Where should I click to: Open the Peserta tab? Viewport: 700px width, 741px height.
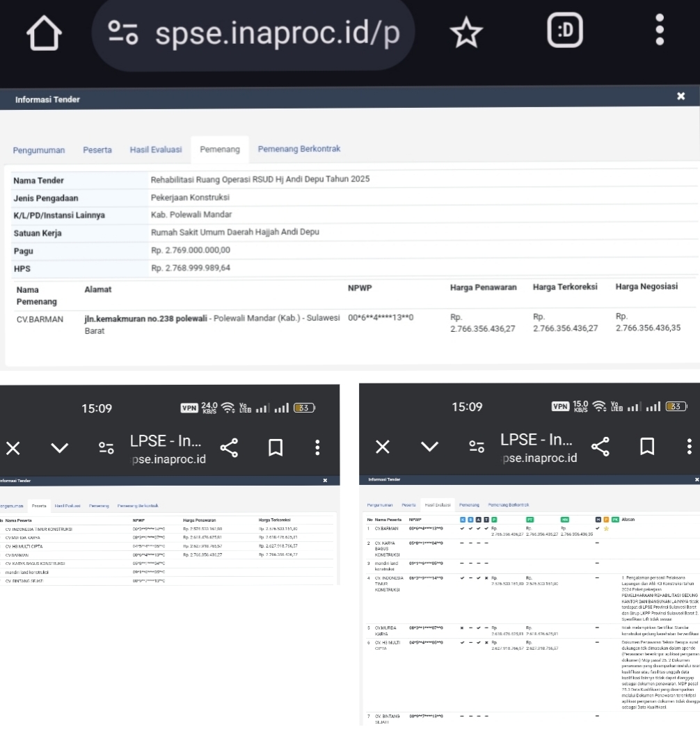pos(97,150)
